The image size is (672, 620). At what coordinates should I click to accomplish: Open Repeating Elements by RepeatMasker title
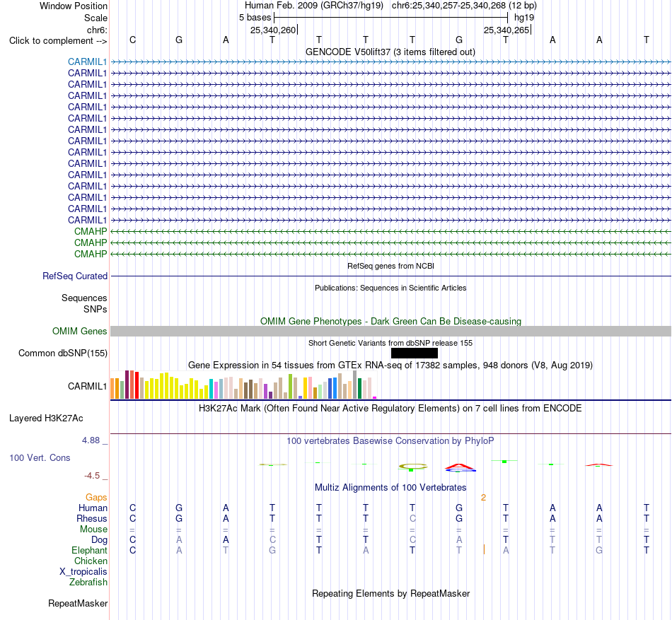pyautogui.click(x=390, y=593)
